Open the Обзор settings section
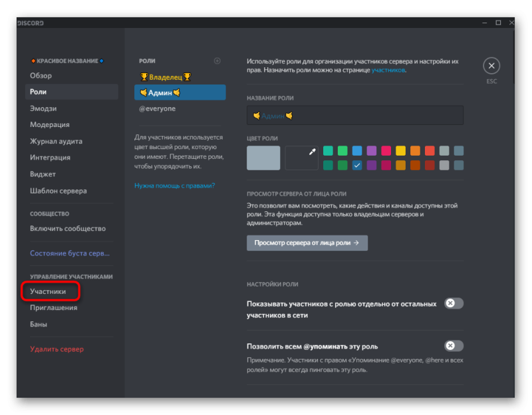 tap(72, 76)
